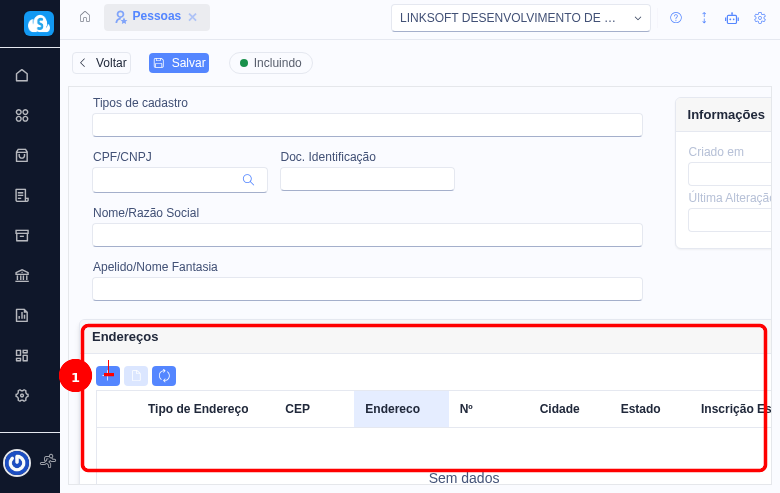Click the Criado em field
This screenshot has height=493, width=780.
tap(730, 175)
